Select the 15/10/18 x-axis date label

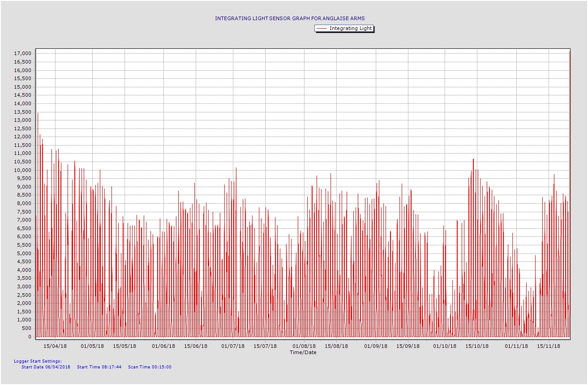(477, 346)
